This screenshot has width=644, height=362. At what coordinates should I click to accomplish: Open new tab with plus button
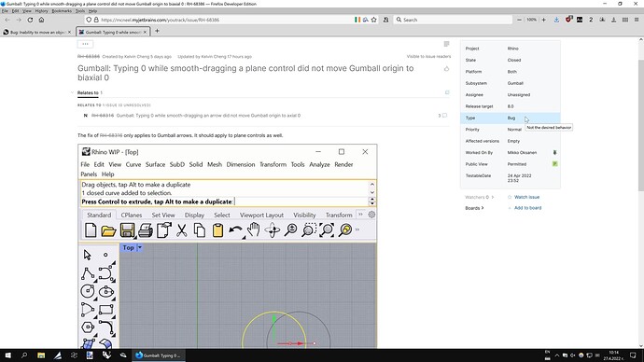click(x=157, y=31)
